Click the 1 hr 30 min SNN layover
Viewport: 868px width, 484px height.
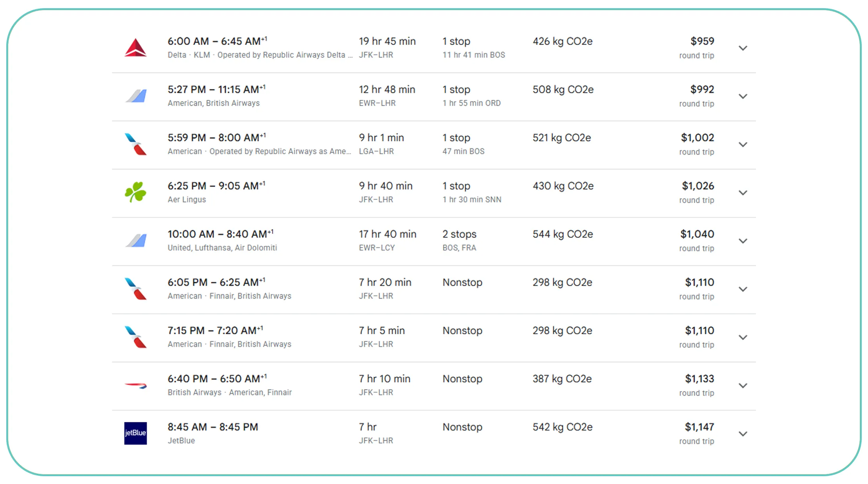pyautogui.click(x=472, y=199)
